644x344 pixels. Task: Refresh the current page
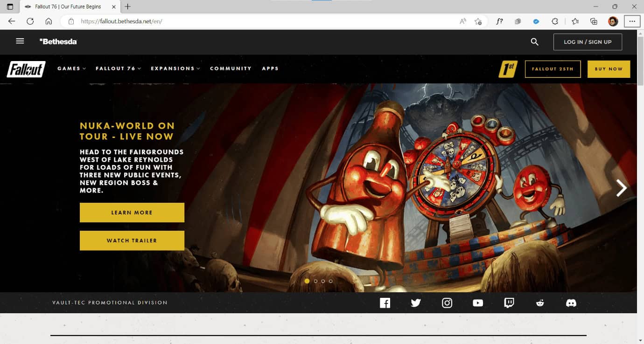30,21
